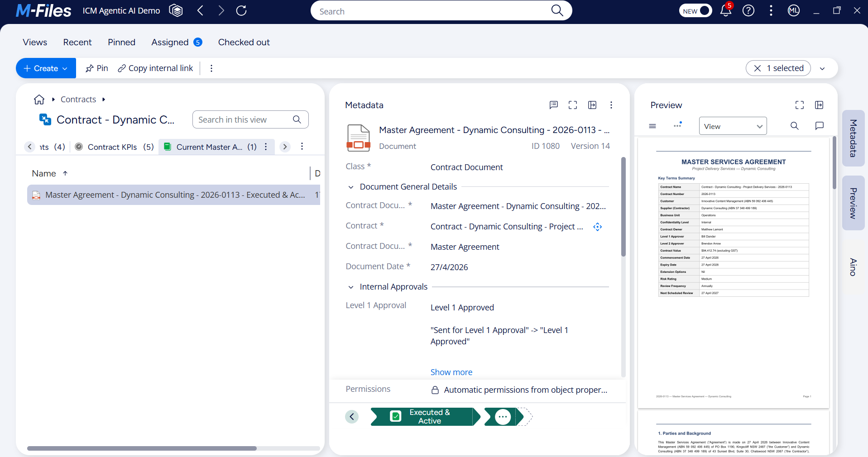The width and height of the screenshot is (868, 457).
Task: Click the Document Date value 27/4/2026
Action: pyautogui.click(x=449, y=267)
